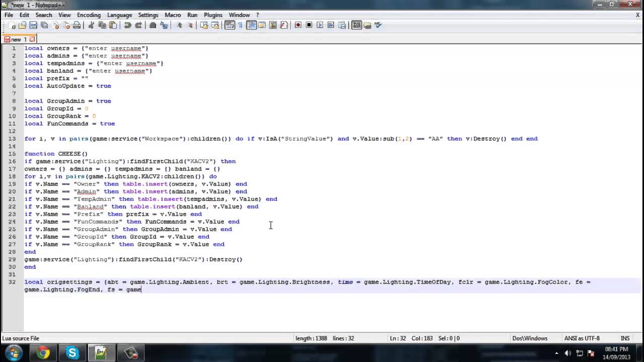Click the Cut scissors icon
Image resolution: width=644 pixels, height=362 pixels.
[91, 25]
